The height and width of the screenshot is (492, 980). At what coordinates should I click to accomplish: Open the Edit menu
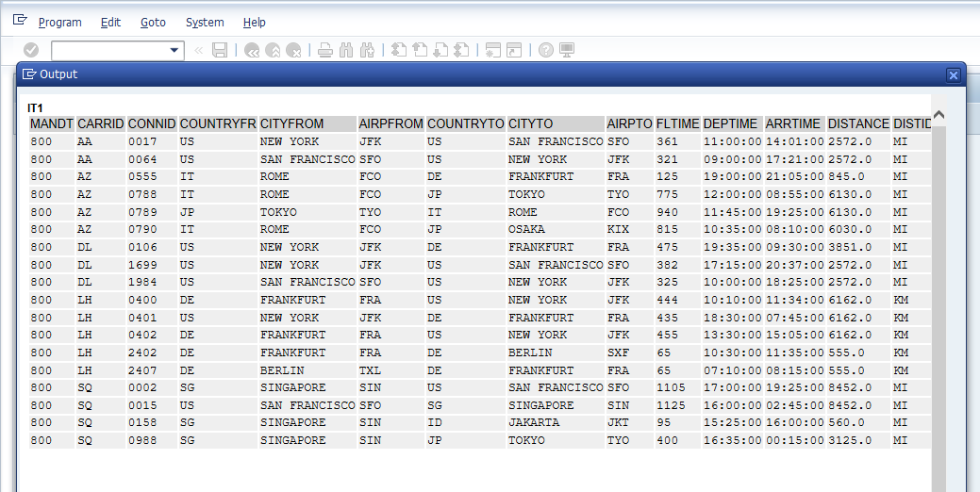tap(110, 23)
